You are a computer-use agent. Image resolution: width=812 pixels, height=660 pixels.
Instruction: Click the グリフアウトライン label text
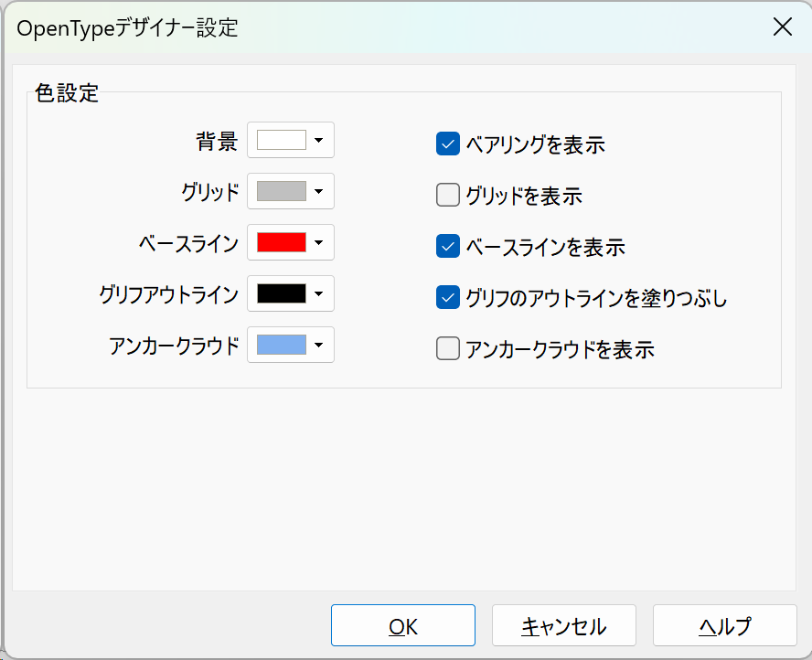169,294
